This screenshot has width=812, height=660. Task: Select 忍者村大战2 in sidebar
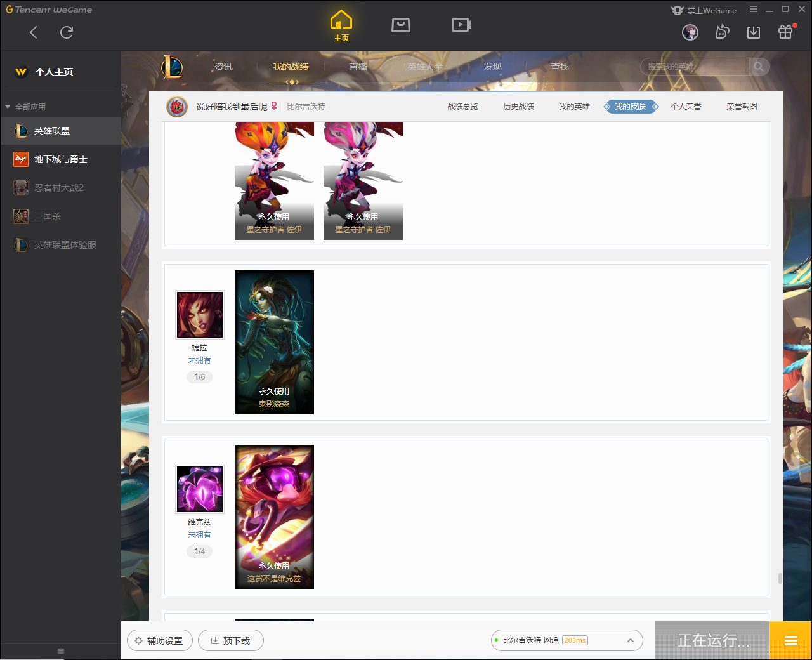click(60, 188)
